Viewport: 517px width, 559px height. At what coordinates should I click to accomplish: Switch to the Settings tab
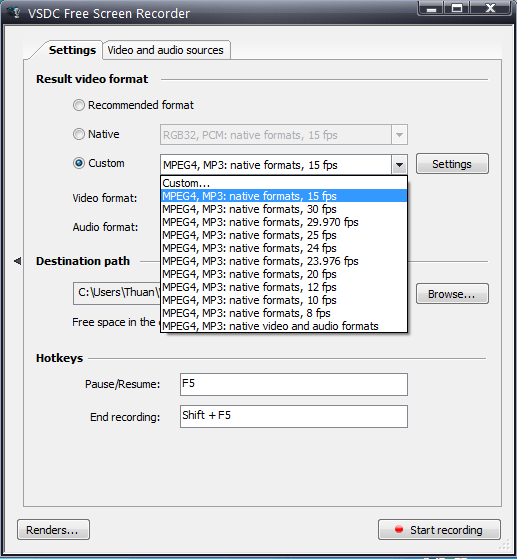(x=72, y=50)
